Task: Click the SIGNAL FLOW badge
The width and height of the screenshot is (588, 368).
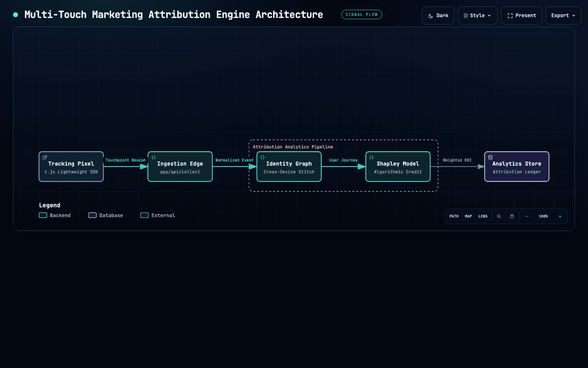Action: 361,15
